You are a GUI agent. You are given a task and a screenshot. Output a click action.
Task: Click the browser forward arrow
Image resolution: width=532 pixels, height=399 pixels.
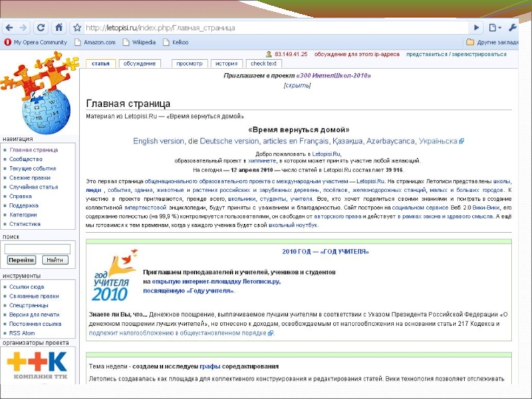coord(24,28)
